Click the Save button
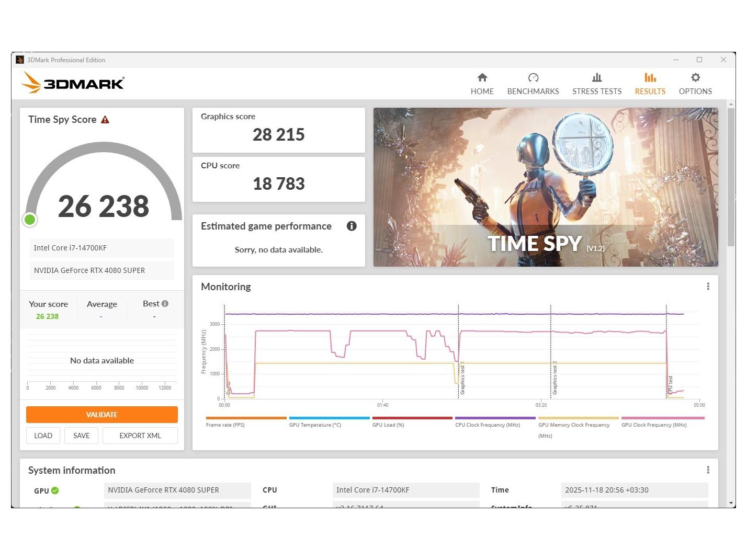Viewport: 747px width, 560px height. (x=81, y=436)
